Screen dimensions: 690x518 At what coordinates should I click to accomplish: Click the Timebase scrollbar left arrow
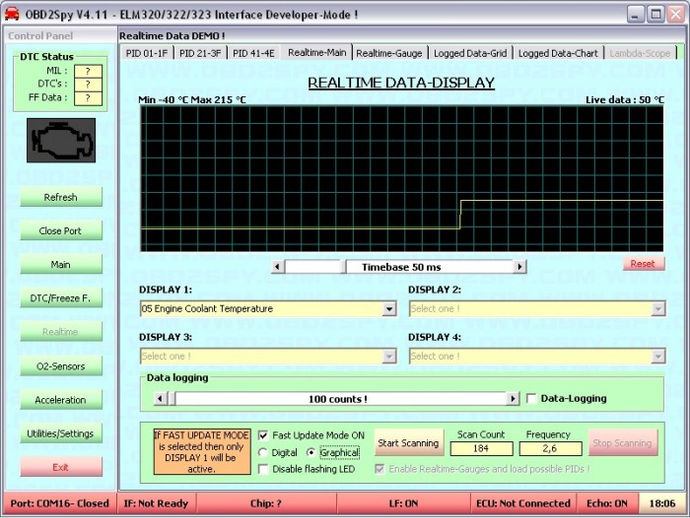277,267
